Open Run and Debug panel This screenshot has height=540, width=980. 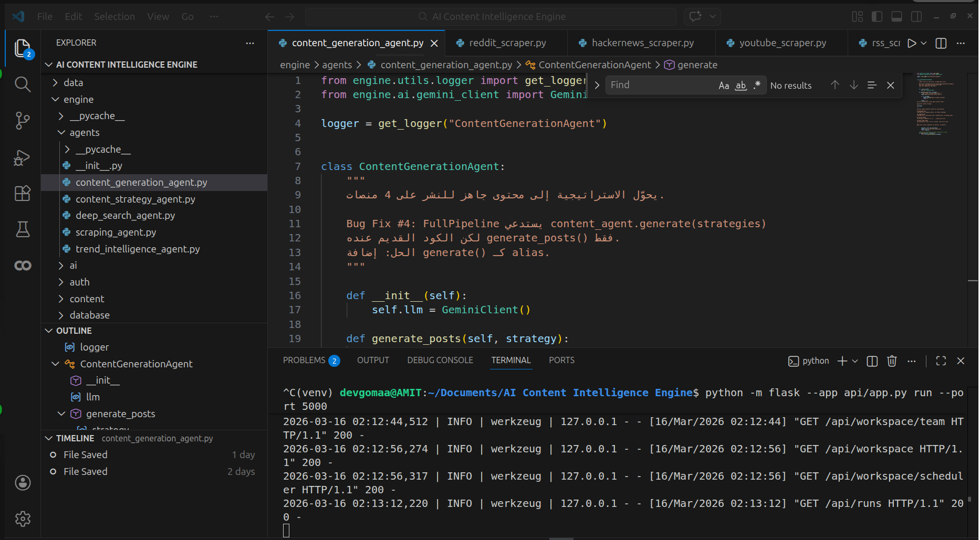[22, 157]
